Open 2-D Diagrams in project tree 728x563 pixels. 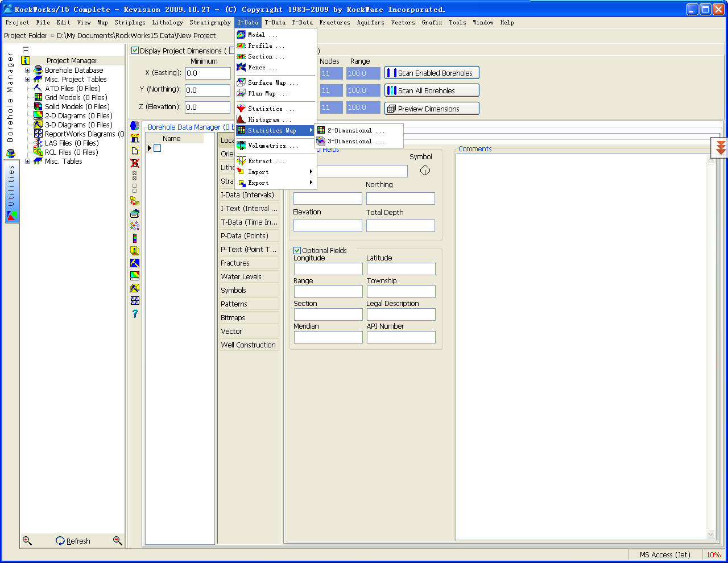(78, 115)
